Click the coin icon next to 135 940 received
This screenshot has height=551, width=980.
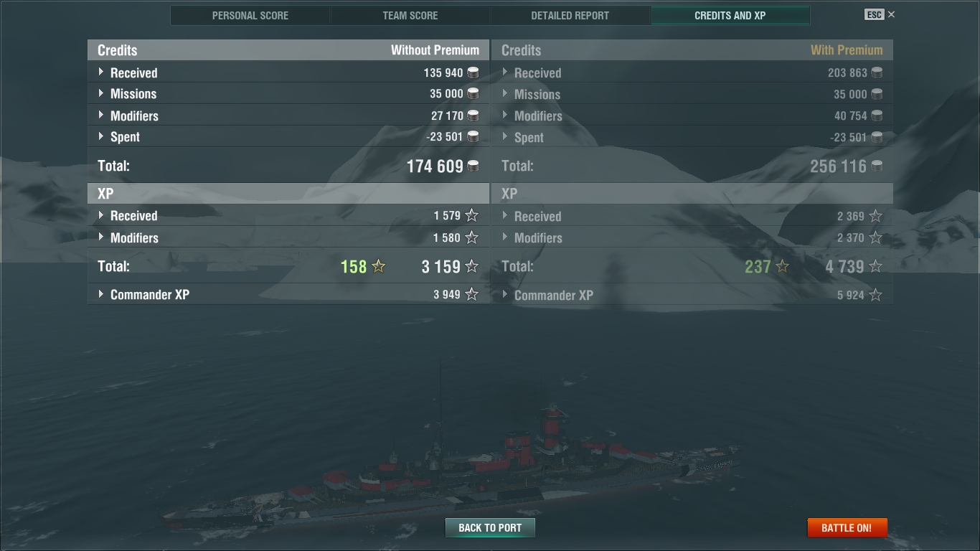point(473,72)
